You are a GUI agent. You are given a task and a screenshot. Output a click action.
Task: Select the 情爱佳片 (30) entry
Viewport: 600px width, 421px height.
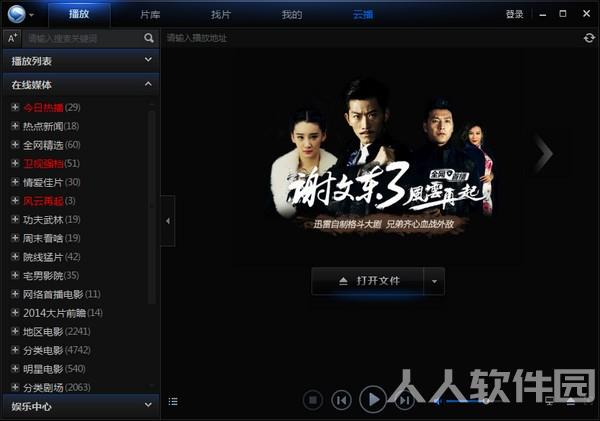pos(52,182)
